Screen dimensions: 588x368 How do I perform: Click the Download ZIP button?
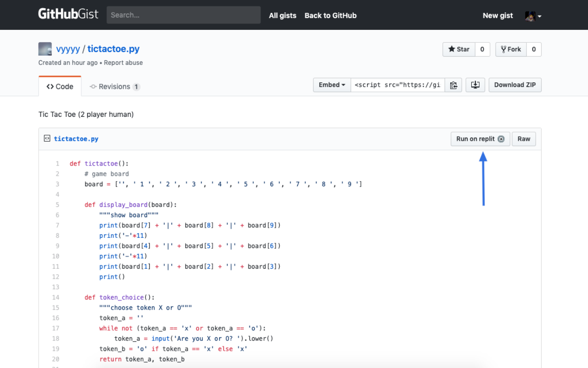515,85
